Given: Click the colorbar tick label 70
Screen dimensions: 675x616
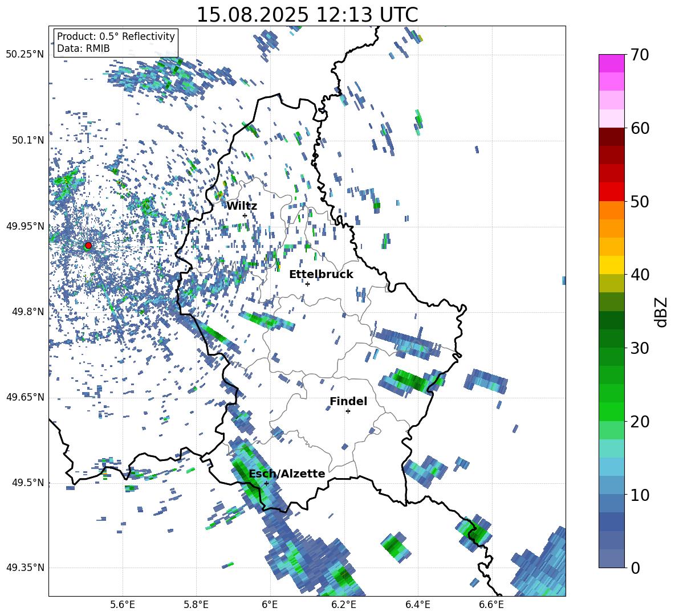Looking at the screenshot, I should (x=640, y=55).
